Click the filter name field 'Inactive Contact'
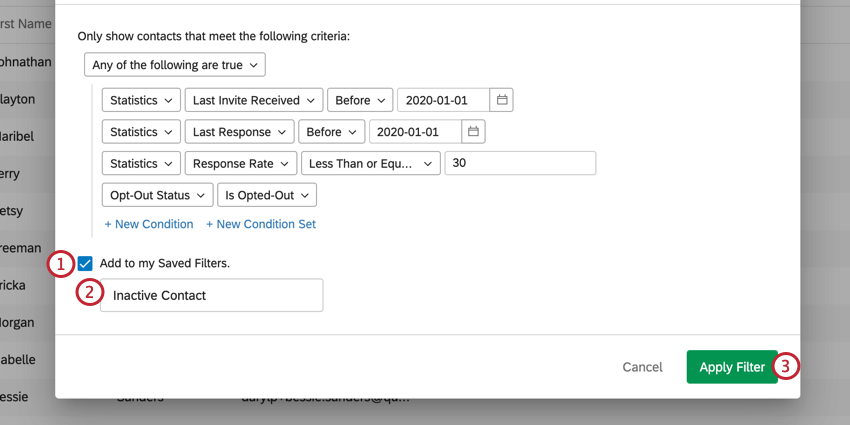Viewport: 850px width, 425px height. 211,295
